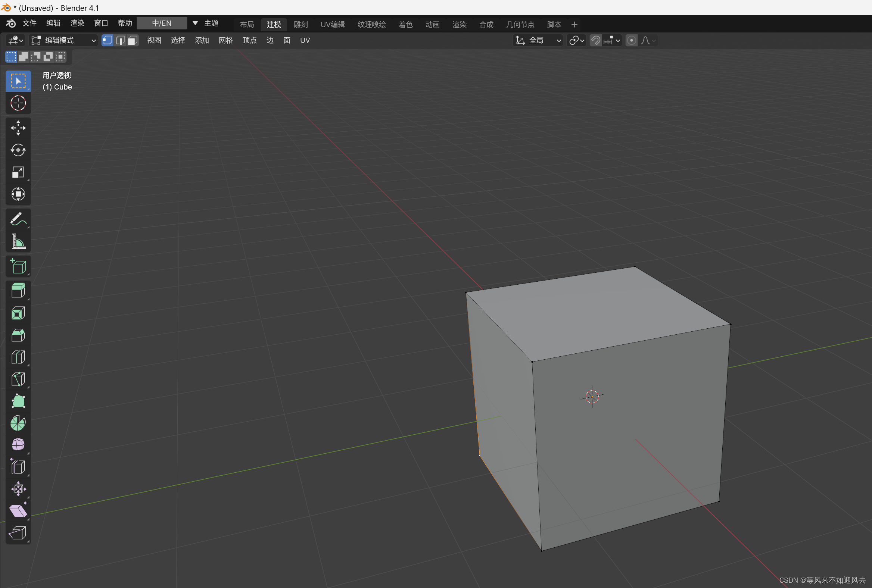Pick the Inset Faces tool

(18, 313)
